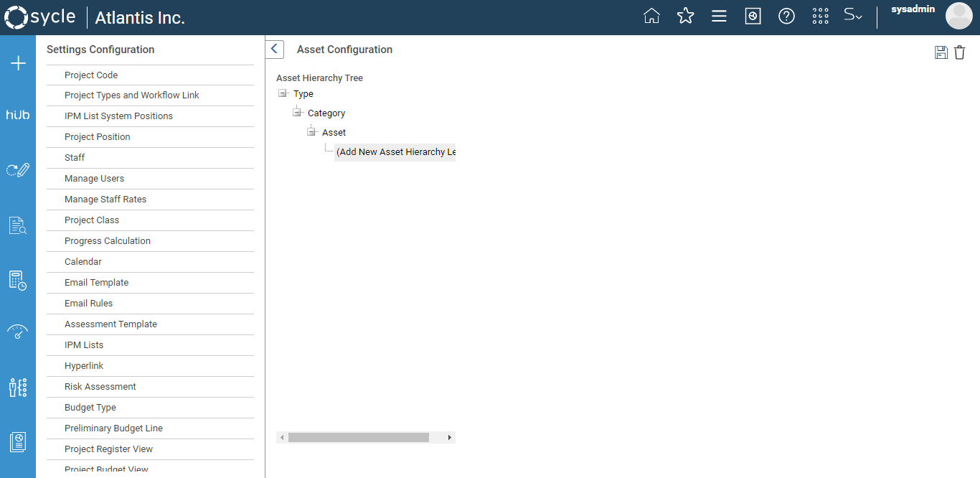This screenshot has height=478, width=980.
Task: Click the Favorites star icon
Action: coord(685,16)
